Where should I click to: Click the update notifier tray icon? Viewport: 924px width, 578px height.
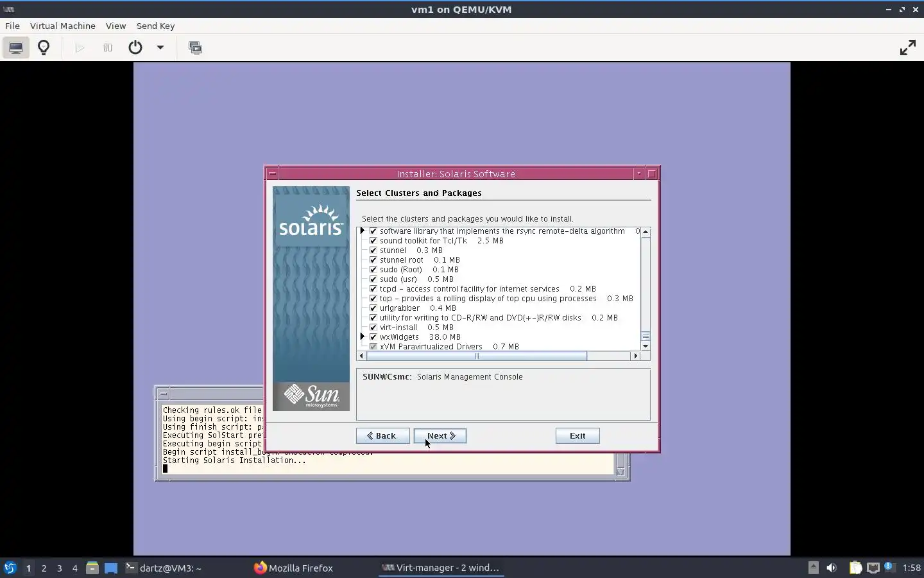point(889,567)
